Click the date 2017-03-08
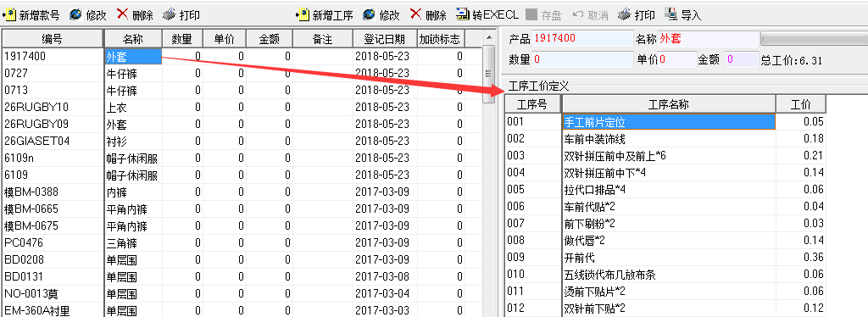Image resolution: width=868 pixels, height=317 pixels. [x=382, y=276]
